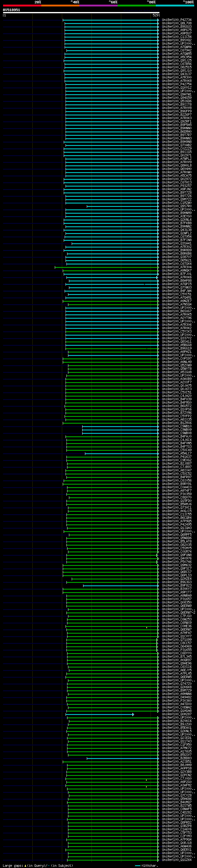The height and width of the screenshot is (868, 197).
Task: Open hit UniRef100_P30359
Action: (177, 494)
